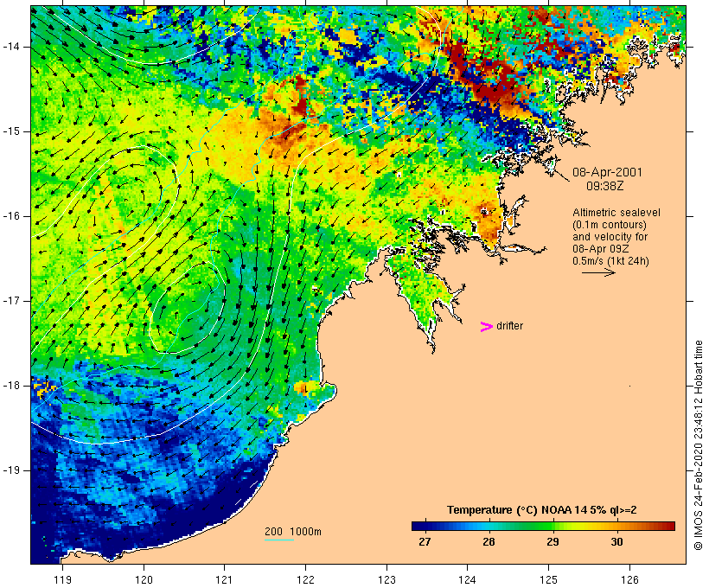Click the longitude label '122'
Image resolution: width=709 pixels, height=588 pixels.
point(306,579)
